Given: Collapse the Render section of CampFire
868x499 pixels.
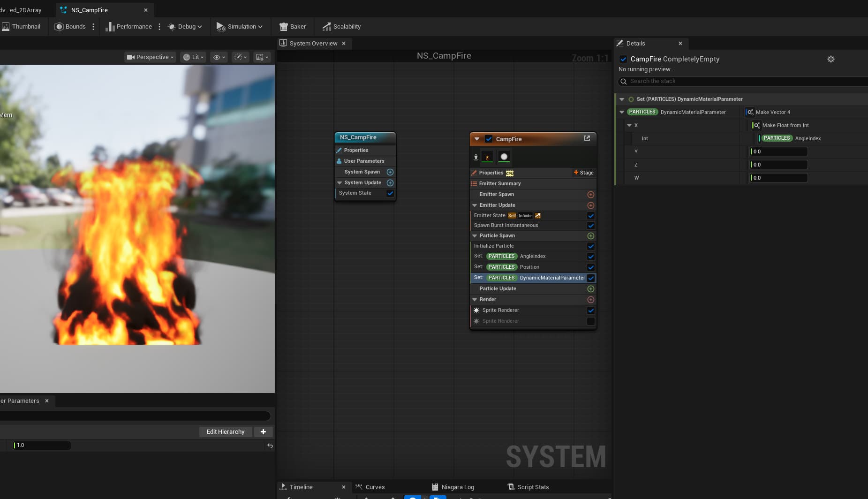Looking at the screenshot, I should coord(475,300).
